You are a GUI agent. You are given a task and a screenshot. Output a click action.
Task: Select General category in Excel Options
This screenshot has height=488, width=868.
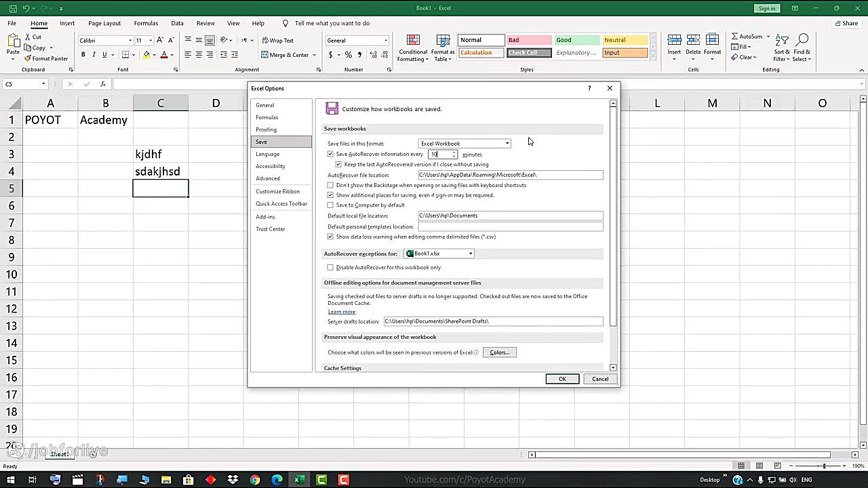265,105
